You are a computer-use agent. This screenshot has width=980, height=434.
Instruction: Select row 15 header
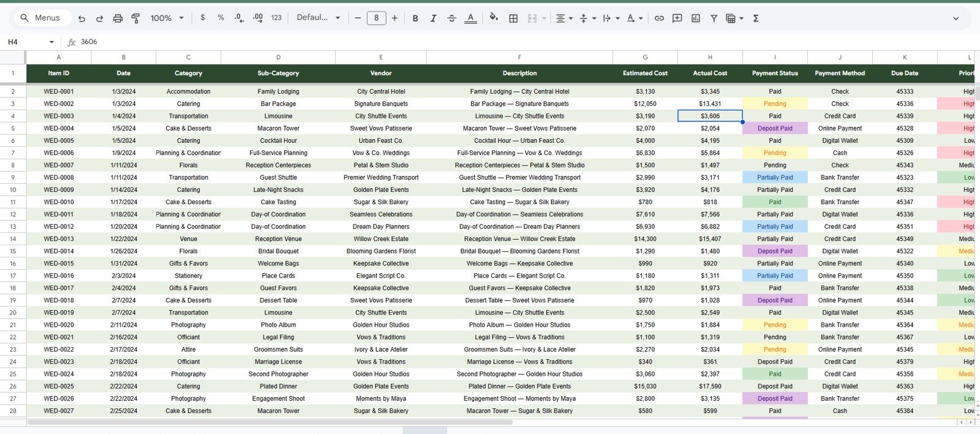point(13,251)
